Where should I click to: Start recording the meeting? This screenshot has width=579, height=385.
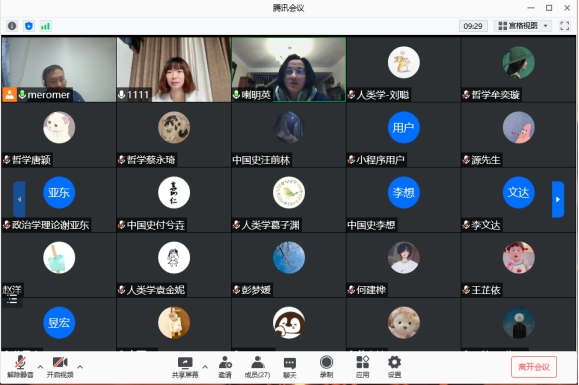click(326, 367)
